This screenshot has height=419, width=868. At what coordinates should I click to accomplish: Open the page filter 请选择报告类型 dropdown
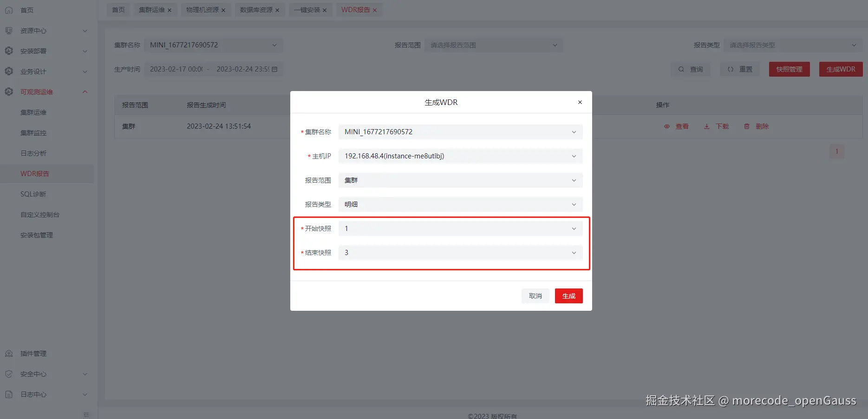pos(793,45)
